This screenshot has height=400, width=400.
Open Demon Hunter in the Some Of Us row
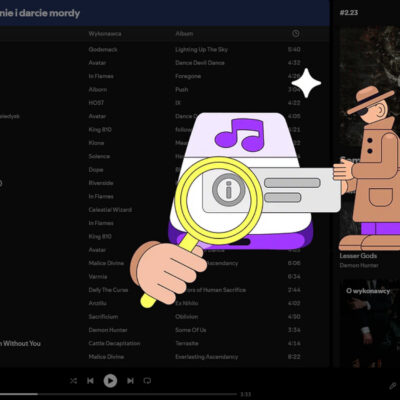point(108,330)
